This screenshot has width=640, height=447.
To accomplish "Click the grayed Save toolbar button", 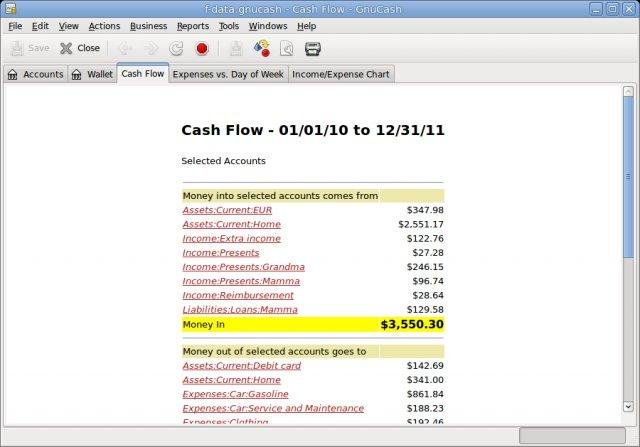I will 30,48.
